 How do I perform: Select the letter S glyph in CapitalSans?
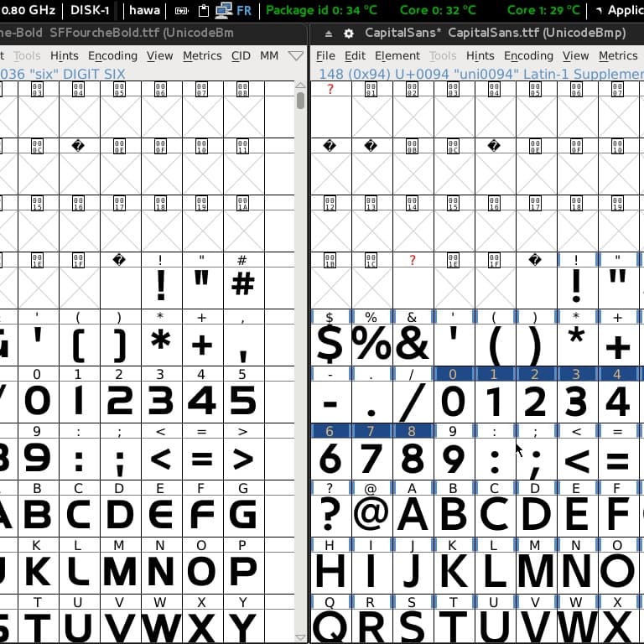[x=413, y=627]
